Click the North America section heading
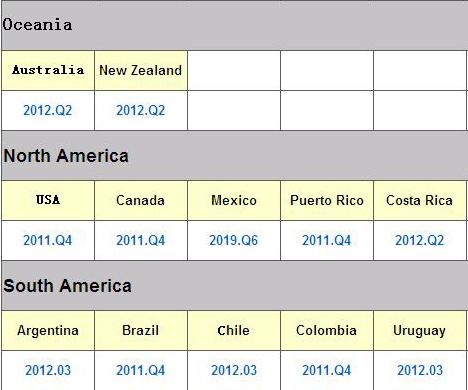The height and width of the screenshot is (390, 468). 66,156
